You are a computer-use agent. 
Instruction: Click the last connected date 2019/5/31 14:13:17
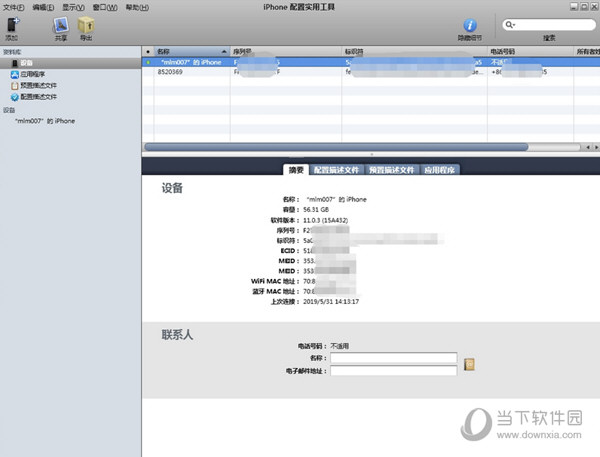click(x=331, y=302)
